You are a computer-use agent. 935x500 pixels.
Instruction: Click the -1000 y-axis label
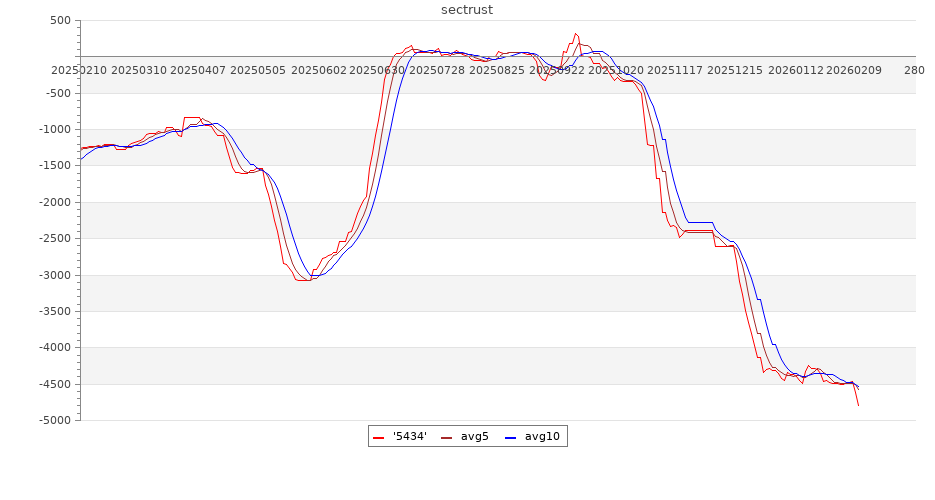[x=54, y=130]
